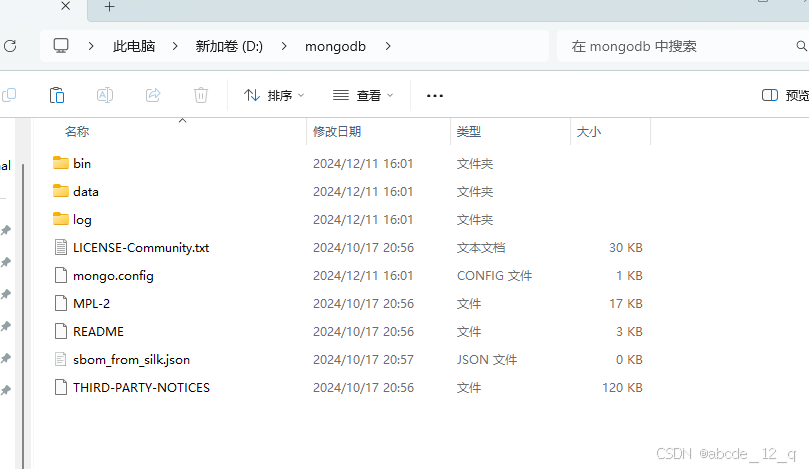Sort by the 类型 column header
The image size is (809, 469).
pyautogui.click(x=468, y=132)
